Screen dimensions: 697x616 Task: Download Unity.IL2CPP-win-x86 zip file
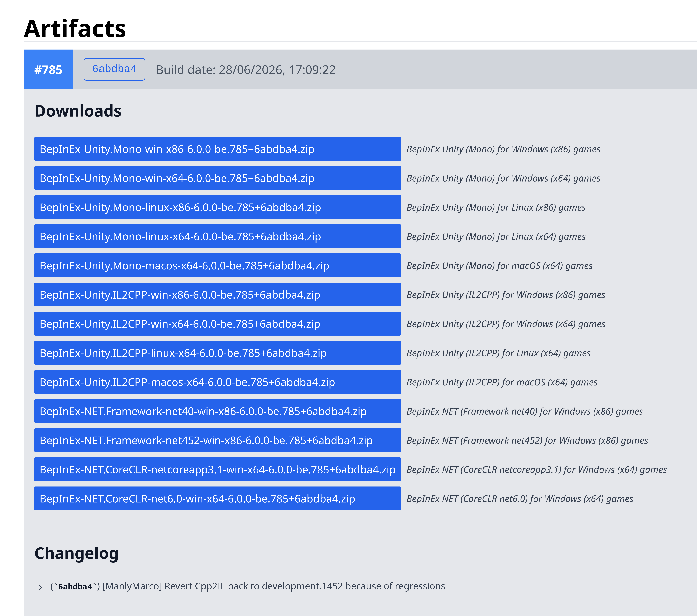pos(218,294)
